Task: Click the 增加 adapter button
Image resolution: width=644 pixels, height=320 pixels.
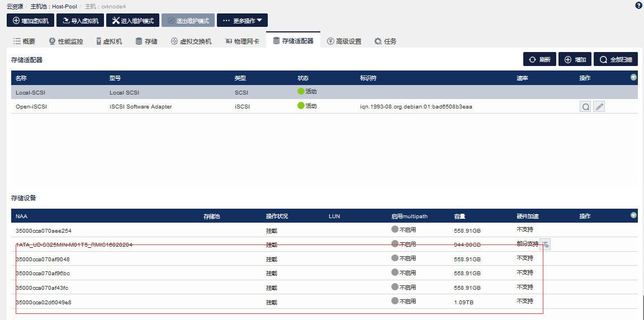Action: click(x=575, y=59)
